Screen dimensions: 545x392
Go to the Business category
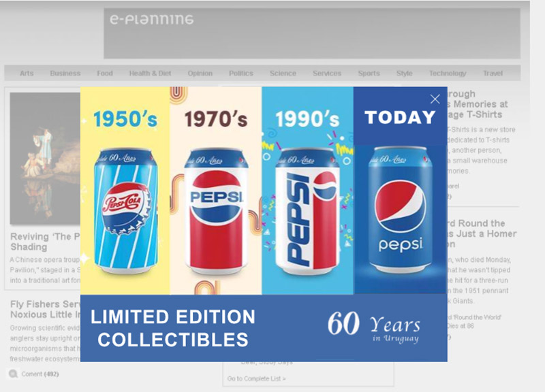65,73
